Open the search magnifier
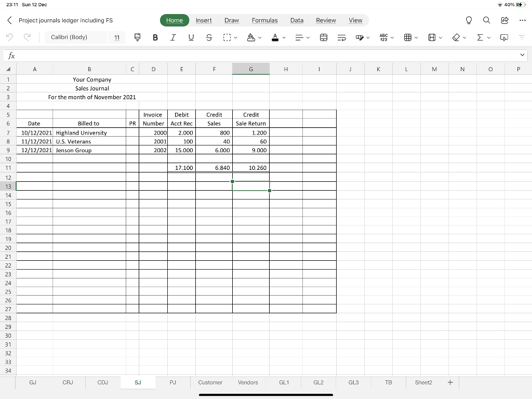 click(486, 20)
